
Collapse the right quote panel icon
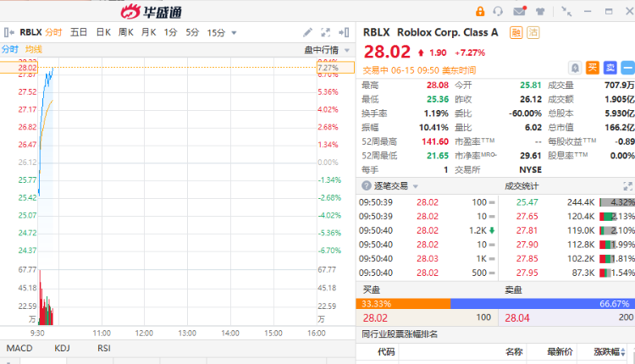point(344,32)
